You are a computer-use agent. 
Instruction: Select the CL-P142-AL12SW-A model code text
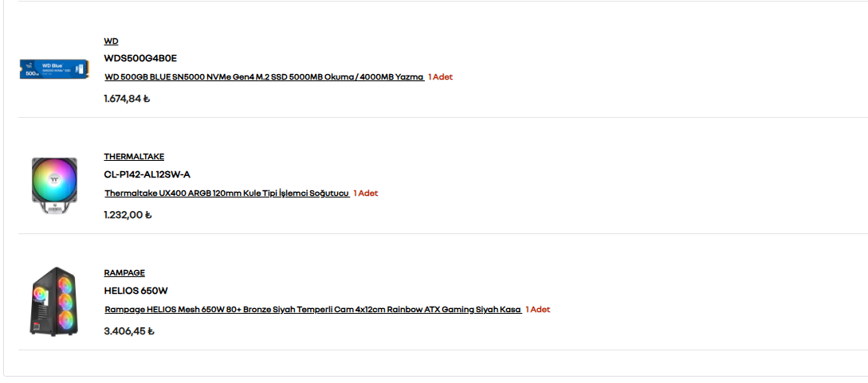tap(147, 174)
